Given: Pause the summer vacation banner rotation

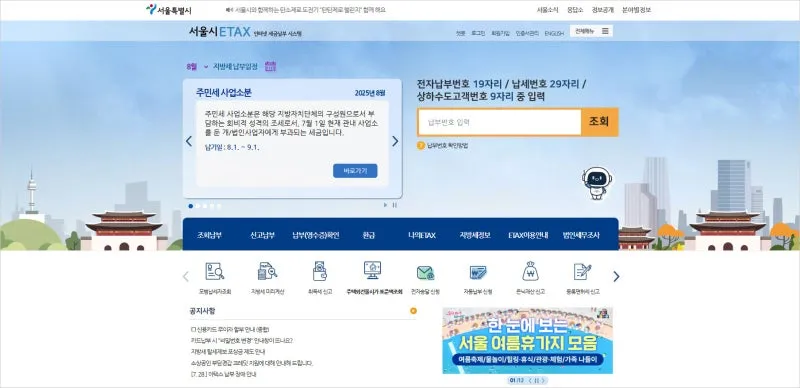Looking at the screenshot, I should pos(536,380).
